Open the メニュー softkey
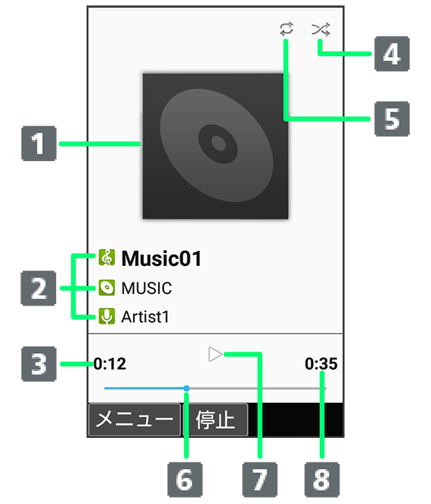The width and height of the screenshot is (431, 504). click(x=134, y=420)
